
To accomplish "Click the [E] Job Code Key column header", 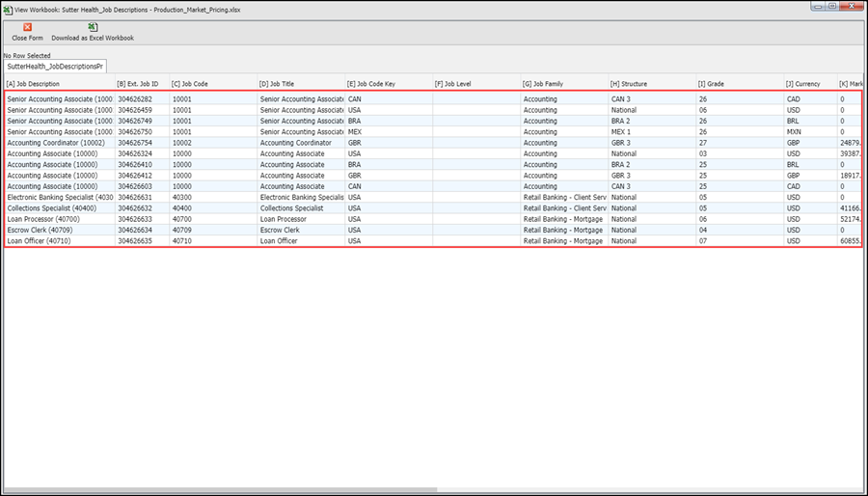I will [x=389, y=84].
